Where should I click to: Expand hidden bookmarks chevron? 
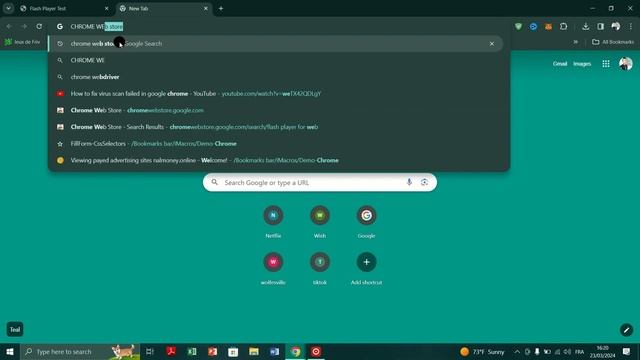point(576,42)
